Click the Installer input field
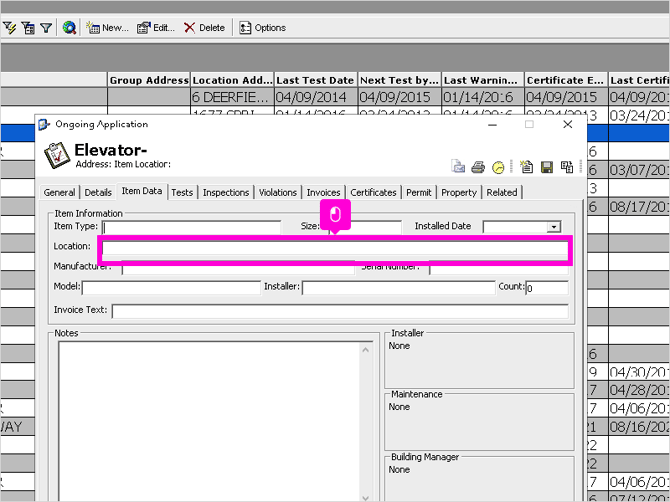 [x=398, y=288]
